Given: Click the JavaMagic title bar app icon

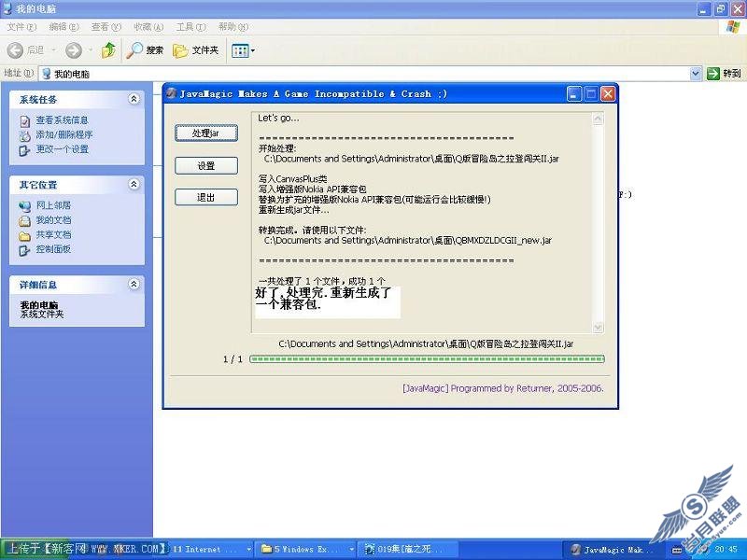Looking at the screenshot, I should 172,93.
